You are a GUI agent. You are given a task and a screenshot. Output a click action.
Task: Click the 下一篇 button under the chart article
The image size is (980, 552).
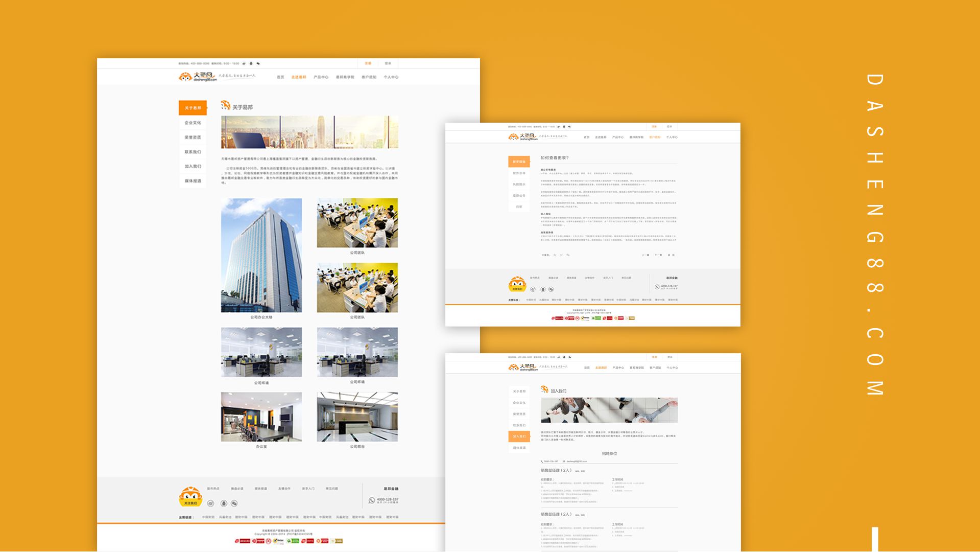[x=658, y=255]
